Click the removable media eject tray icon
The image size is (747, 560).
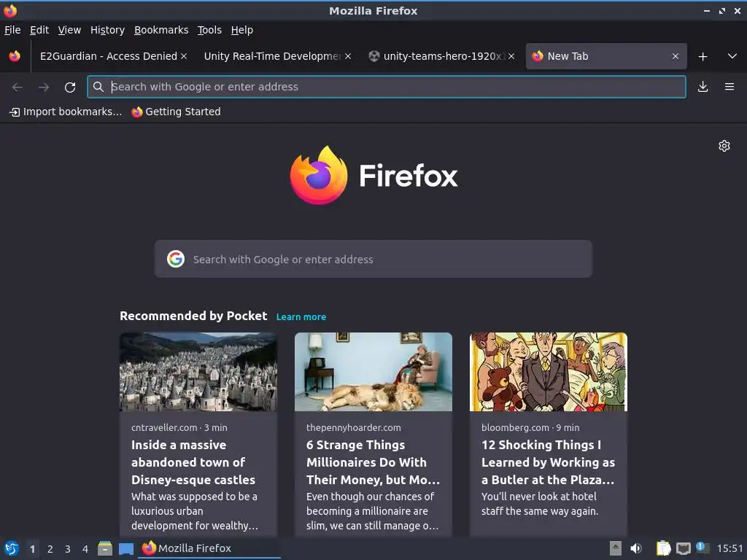click(616, 548)
